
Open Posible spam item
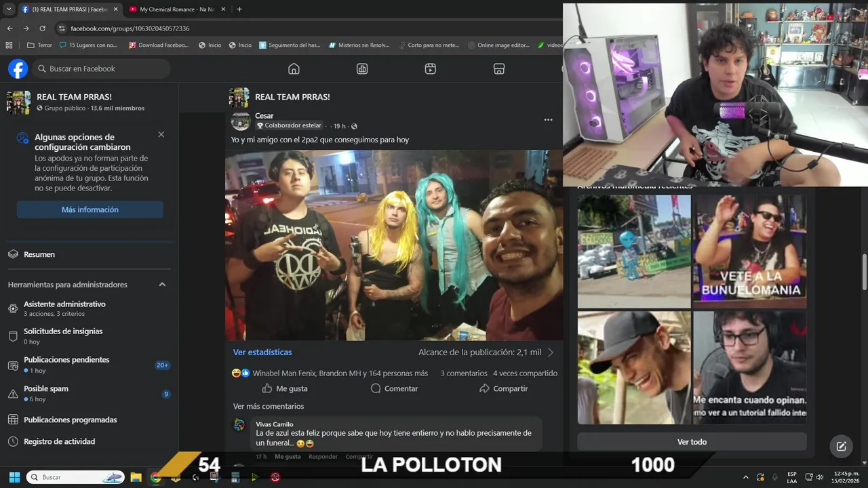pos(90,394)
